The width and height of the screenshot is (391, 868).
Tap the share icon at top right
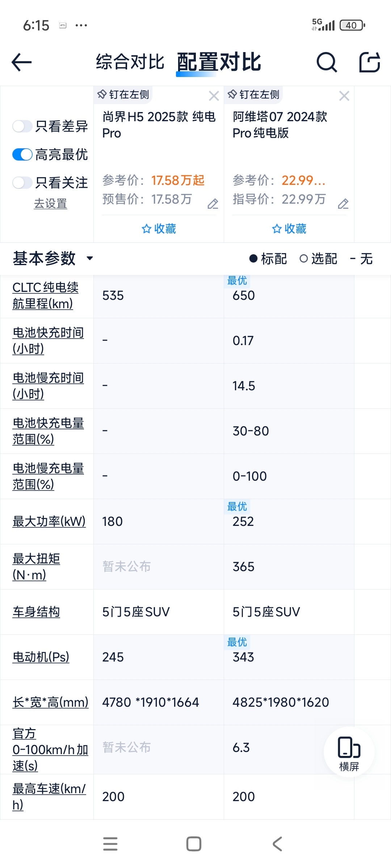[370, 62]
